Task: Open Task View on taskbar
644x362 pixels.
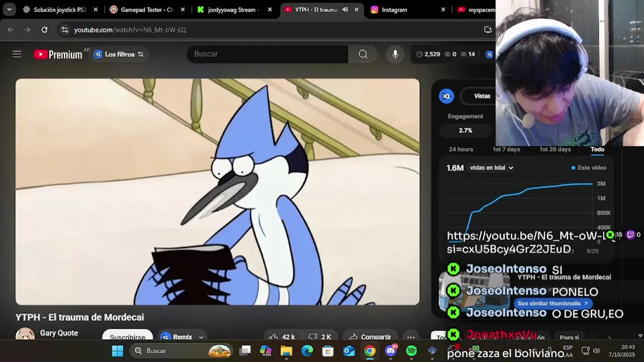Action: (x=245, y=351)
